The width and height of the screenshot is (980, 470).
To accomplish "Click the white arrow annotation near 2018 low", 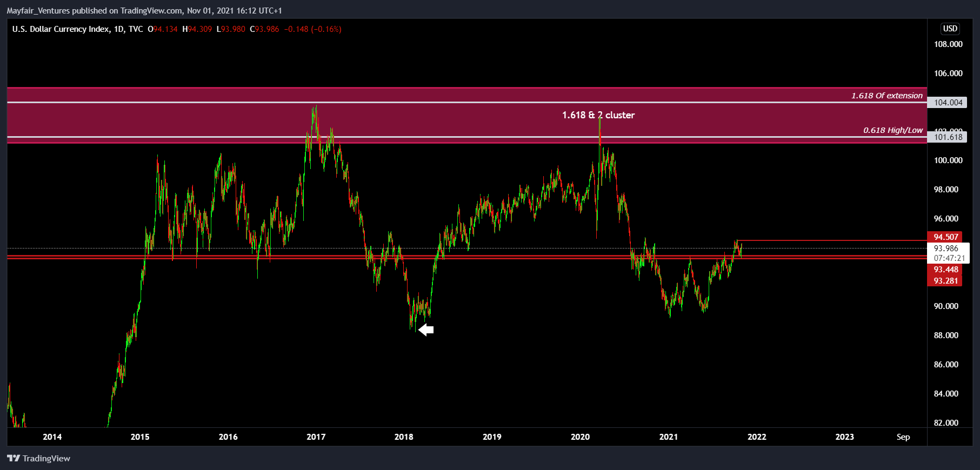I will point(426,330).
